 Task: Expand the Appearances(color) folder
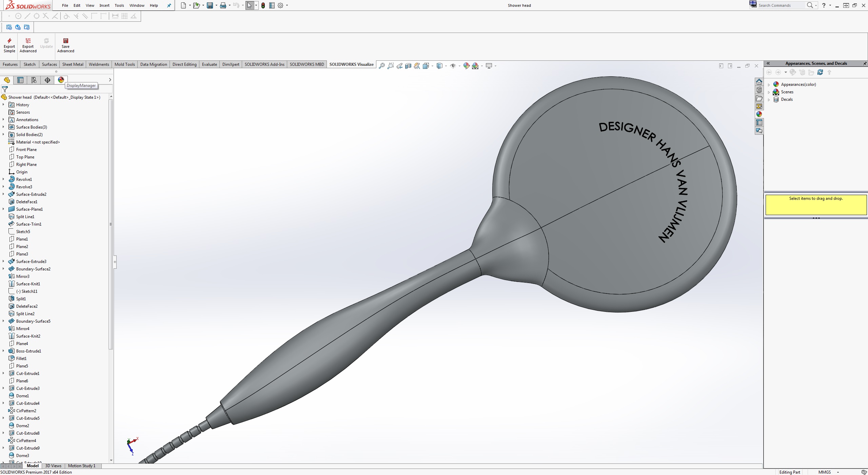pos(769,84)
